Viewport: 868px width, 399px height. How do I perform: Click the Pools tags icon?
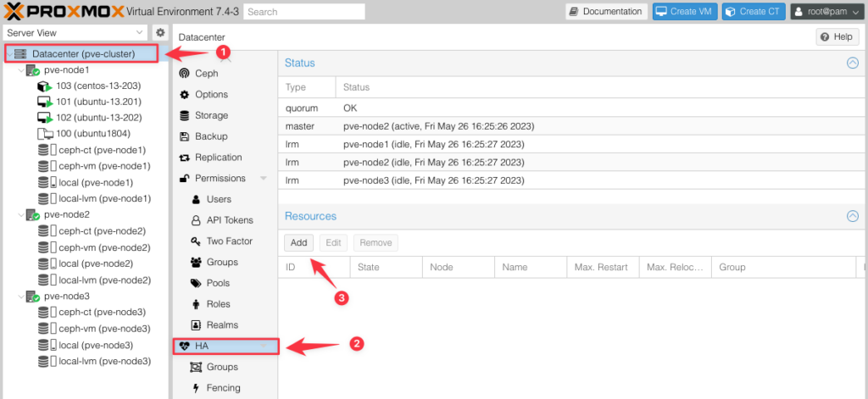(196, 283)
